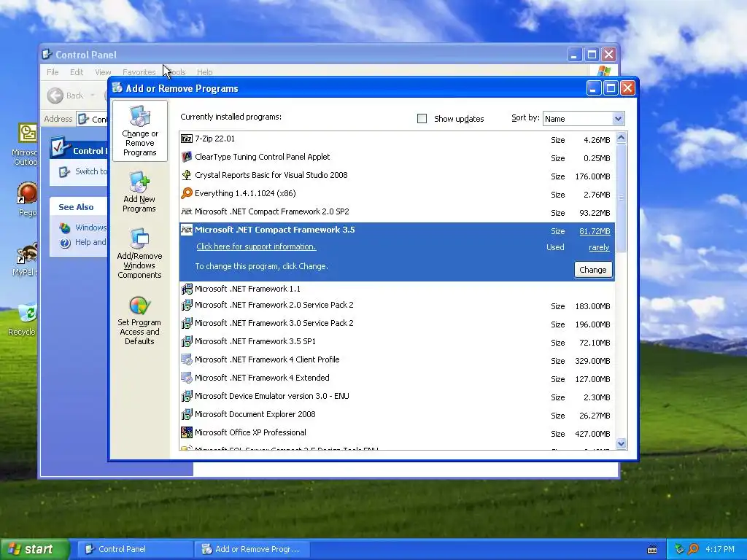This screenshot has width=747, height=560.
Task: Click the Everything 1.4.1.1024 magnifier icon
Action: tap(187, 192)
